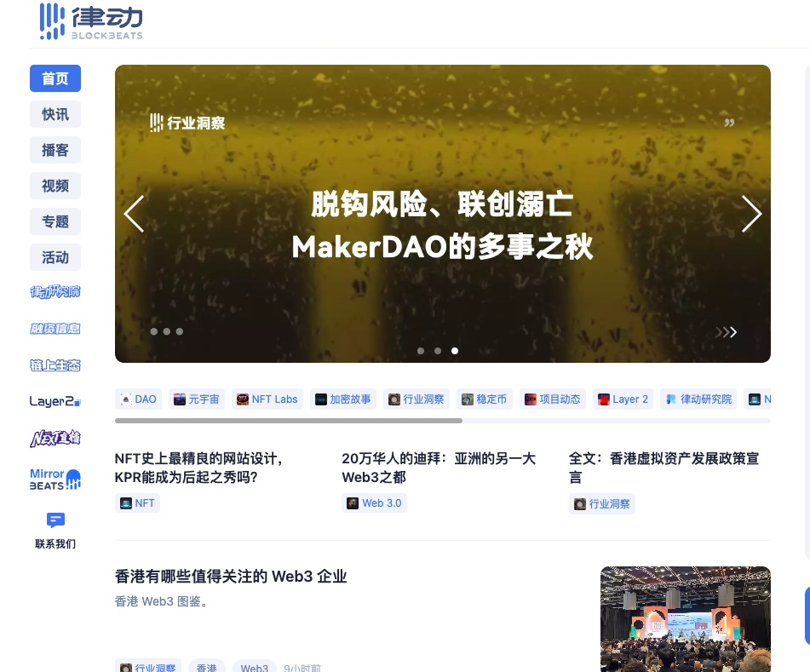Viewport: 810px width, 672px height.
Task: Open the 律动研究院 sidebar icon
Action: pyautogui.click(x=55, y=292)
